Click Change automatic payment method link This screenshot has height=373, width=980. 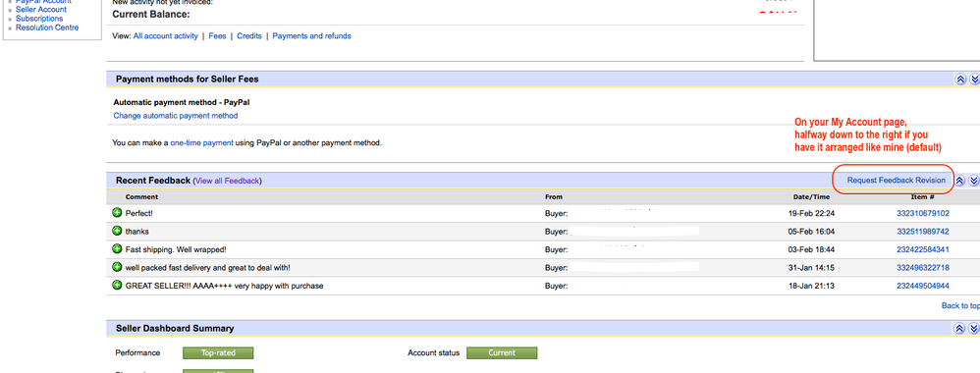click(176, 116)
